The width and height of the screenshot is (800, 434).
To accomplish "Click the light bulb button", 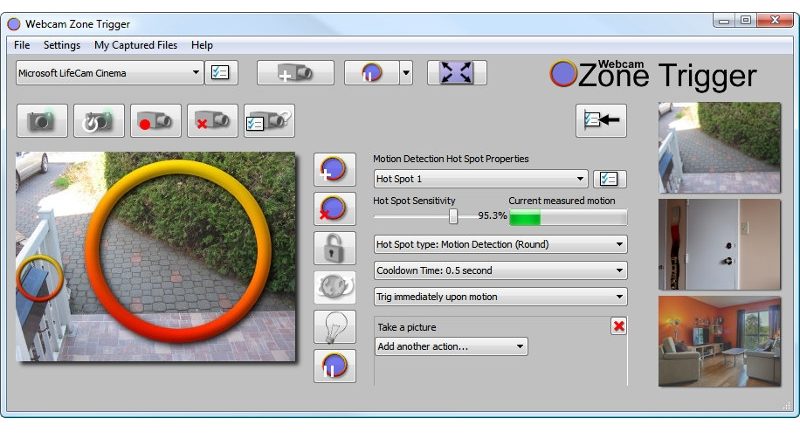I will tap(334, 327).
